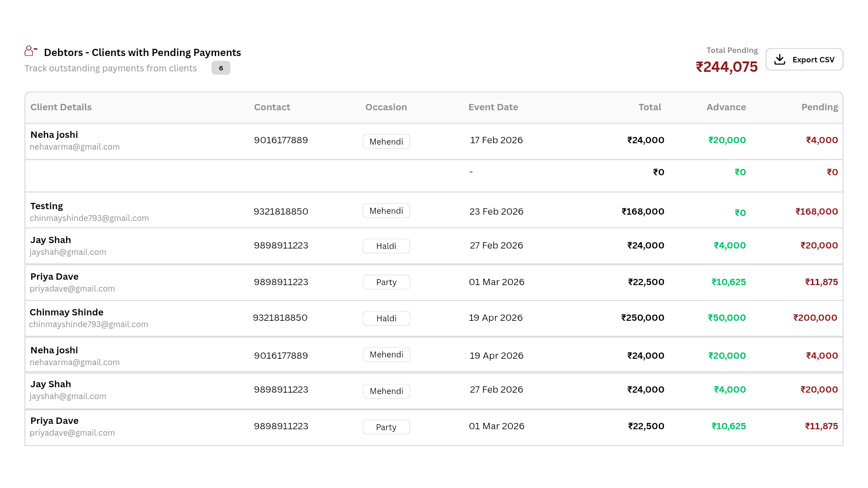The height and width of the screenshot is (488, 868).
Task: Select nehavarma@gmail.com email link
Action: (x=75, y=146)
